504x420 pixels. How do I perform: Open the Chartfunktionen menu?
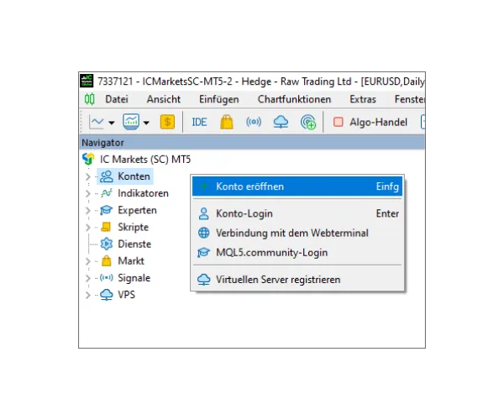pyautogui.click(x=294, y=99)
